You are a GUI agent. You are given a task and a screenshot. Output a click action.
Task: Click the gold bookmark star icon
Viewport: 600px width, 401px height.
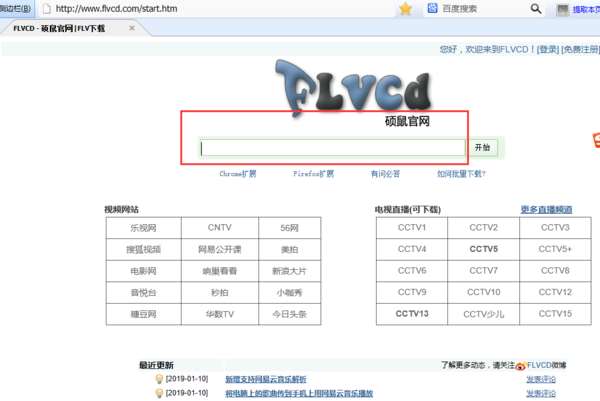pos(405,8)
